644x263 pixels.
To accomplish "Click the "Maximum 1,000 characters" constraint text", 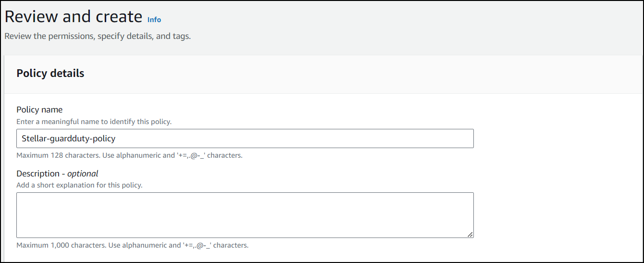I will [x=132, y=245].
